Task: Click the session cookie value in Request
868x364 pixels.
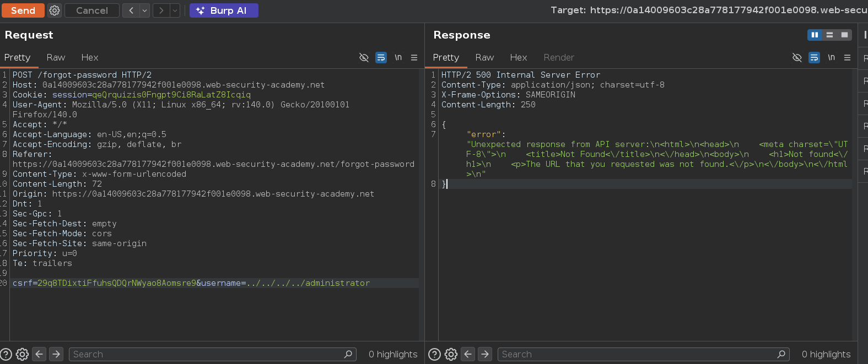Action: [171, 95]
